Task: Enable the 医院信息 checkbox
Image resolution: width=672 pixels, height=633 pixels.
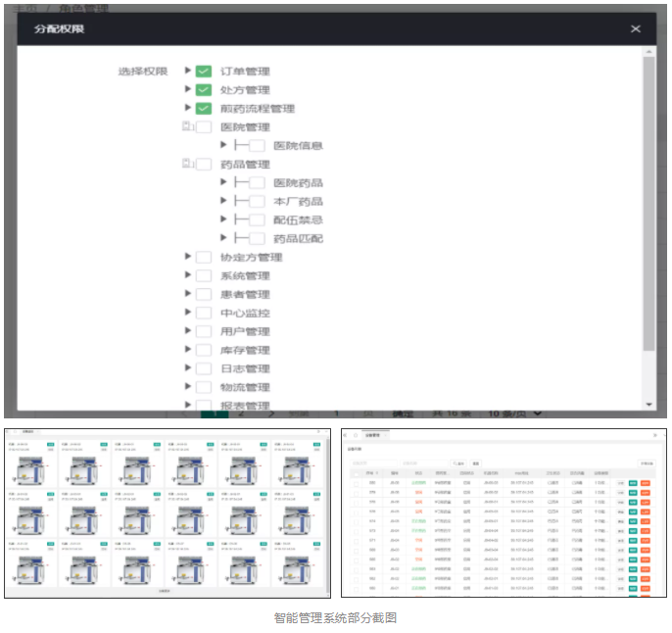Action: pos(257,146)
